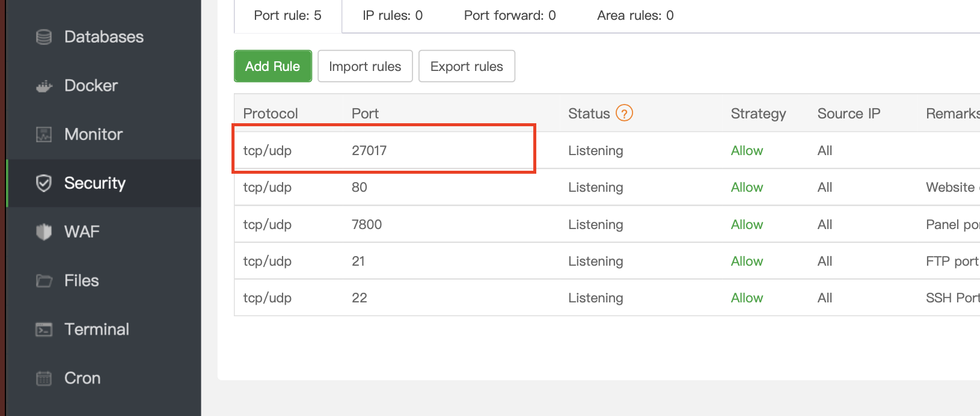This screenshot has height=416, width=980.
Task: Click the Docker whale icon
Action: [44, 86]
